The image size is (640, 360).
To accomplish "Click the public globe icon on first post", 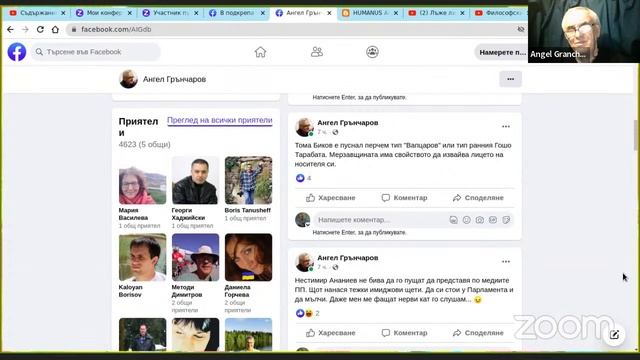I will point(335,132).
